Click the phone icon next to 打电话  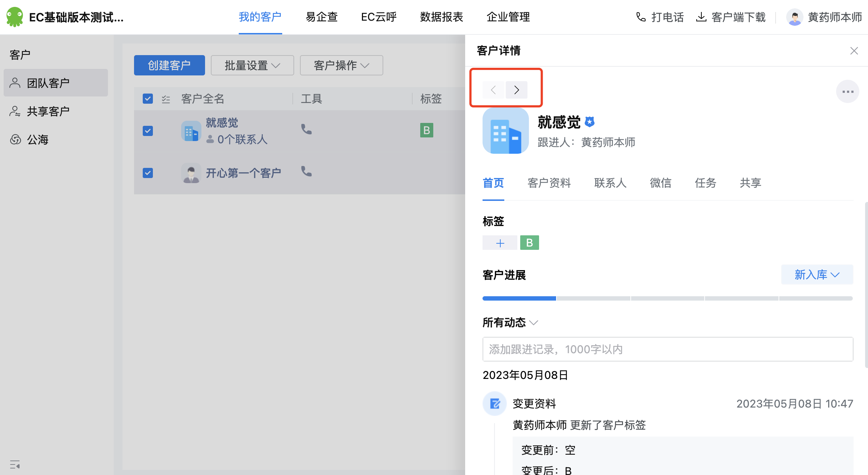[641, 17]
